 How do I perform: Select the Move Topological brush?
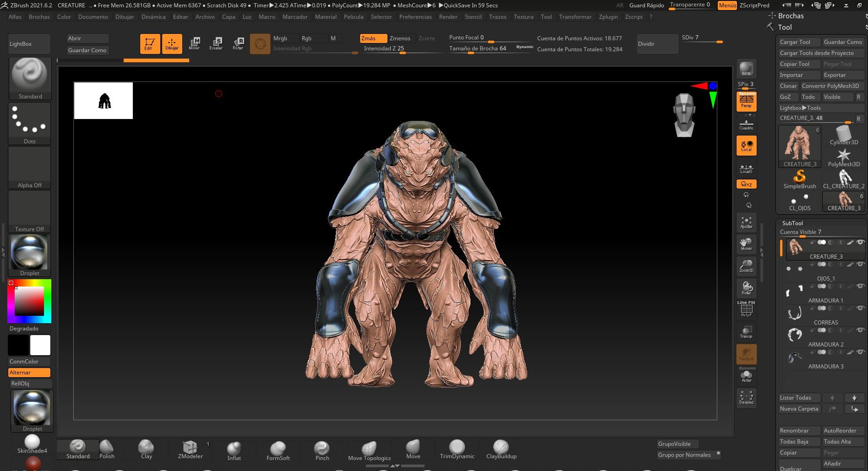[x=369, y=450]
